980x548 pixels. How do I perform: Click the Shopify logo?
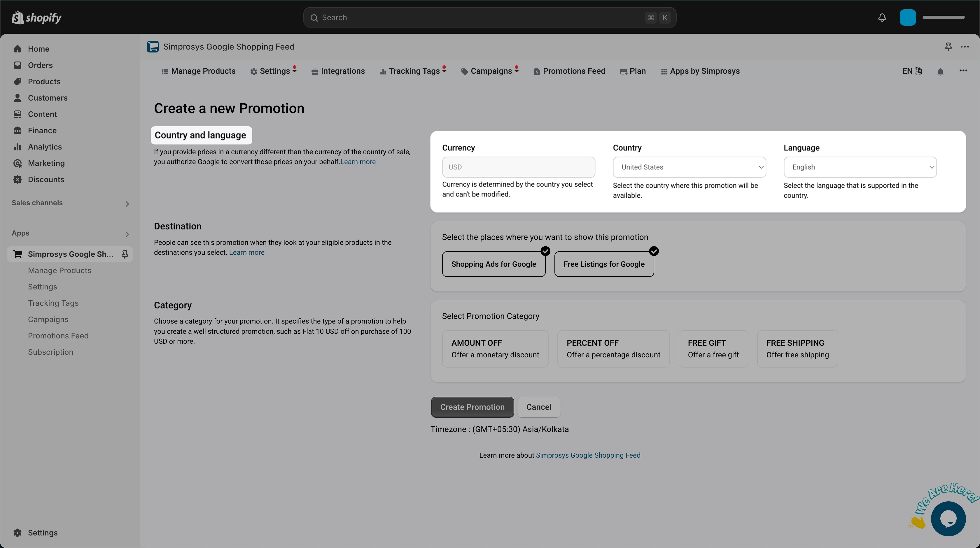point(36,17)
